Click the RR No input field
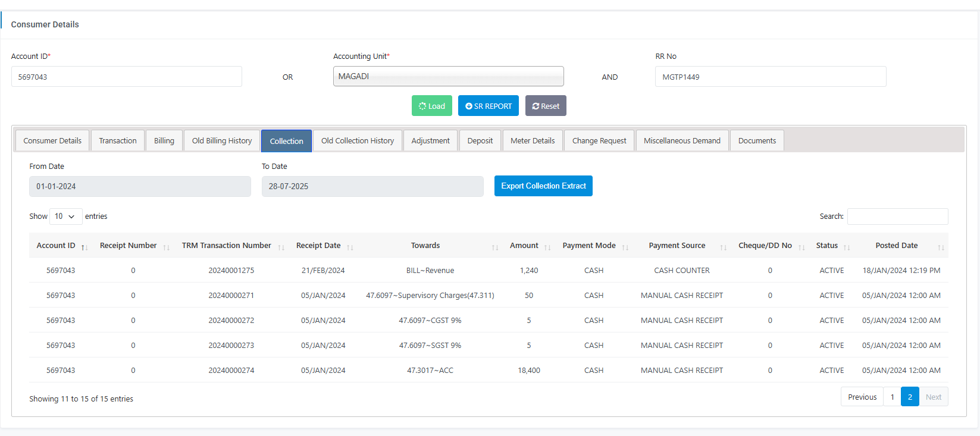This screenshot has width=980, height=436. point(770,77)
